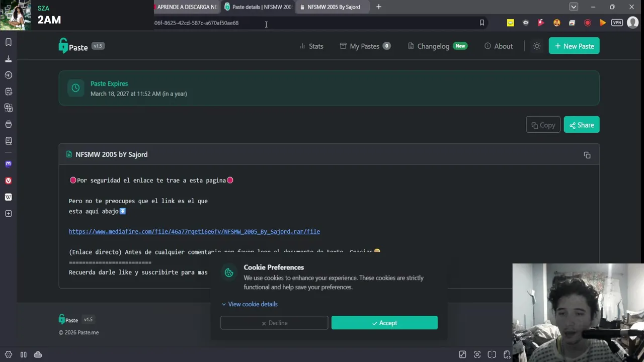The image size is (644, 362).
Task: Switch to APRENDE A DESCARGA tab
Action: click(187, 7)
